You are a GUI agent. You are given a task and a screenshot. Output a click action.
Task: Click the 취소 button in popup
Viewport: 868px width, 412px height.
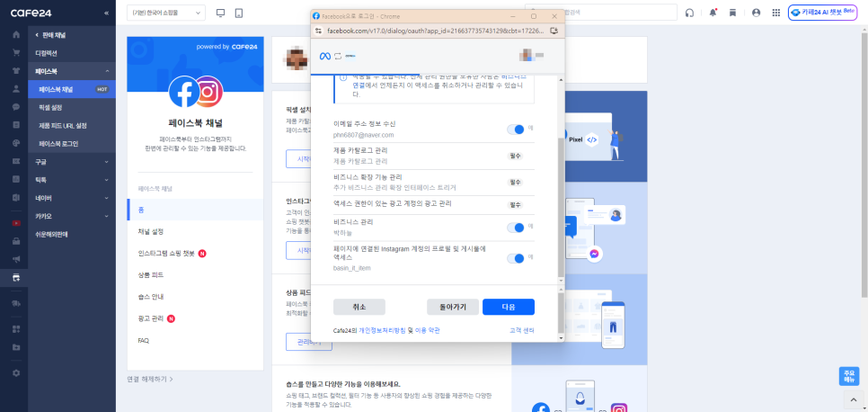point(359,307)
